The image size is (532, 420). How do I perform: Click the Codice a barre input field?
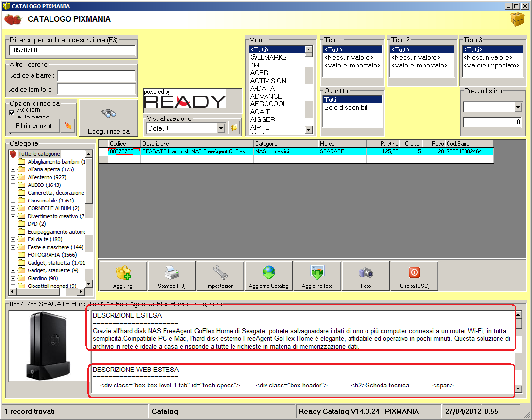pos(97,75)
